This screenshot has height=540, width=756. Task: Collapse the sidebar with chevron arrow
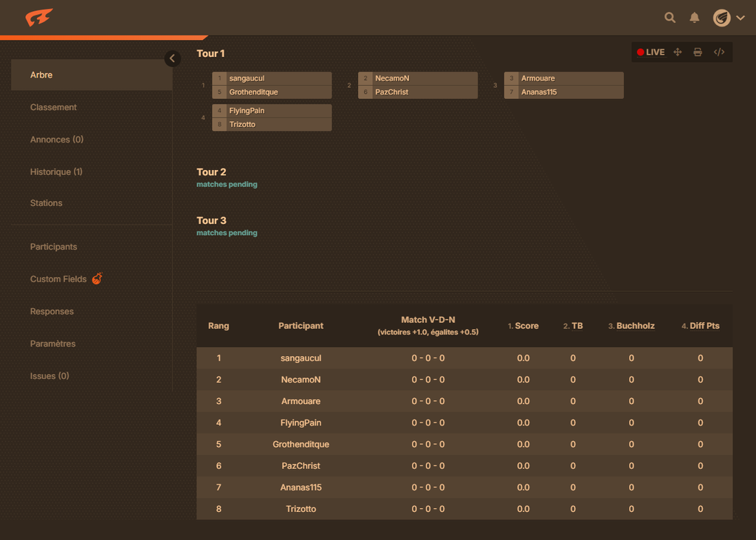(173, 58)
